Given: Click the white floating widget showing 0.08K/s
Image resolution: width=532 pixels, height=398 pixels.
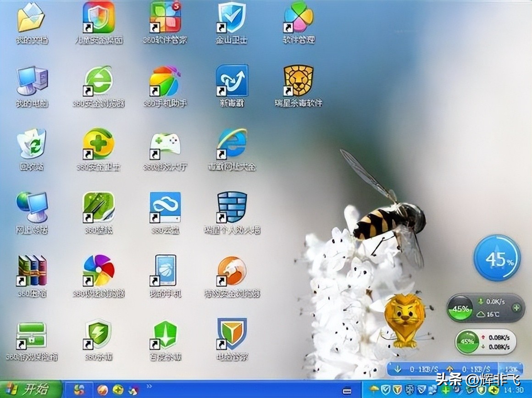Looking at the screenshot, I should point(486,342).
